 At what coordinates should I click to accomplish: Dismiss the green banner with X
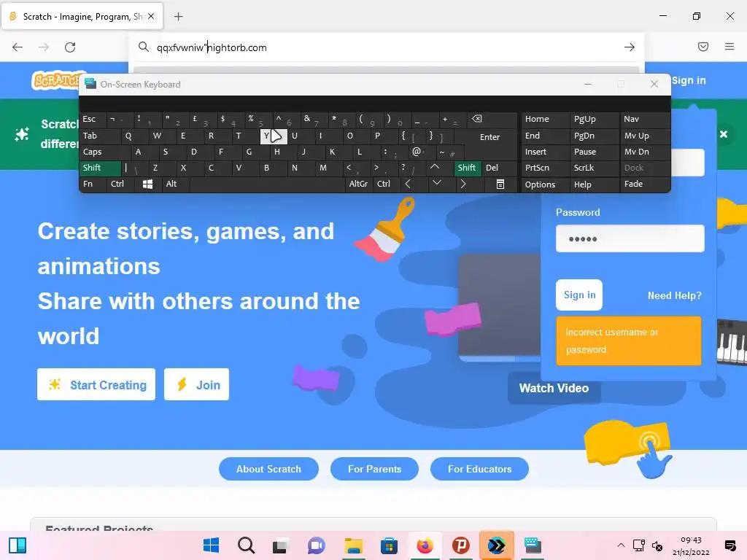724,134
